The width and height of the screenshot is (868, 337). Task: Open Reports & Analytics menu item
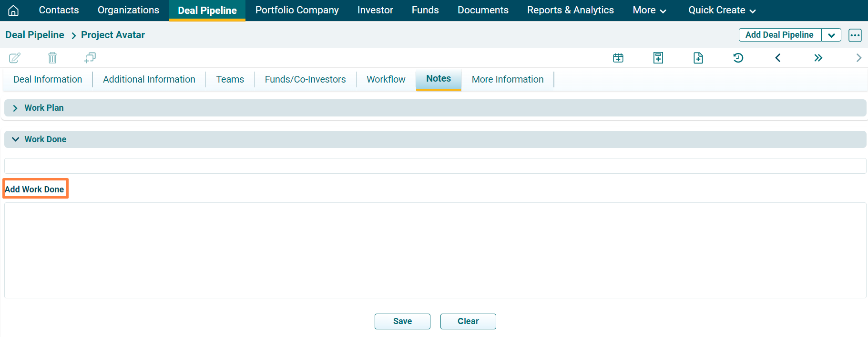coord(570,10)
